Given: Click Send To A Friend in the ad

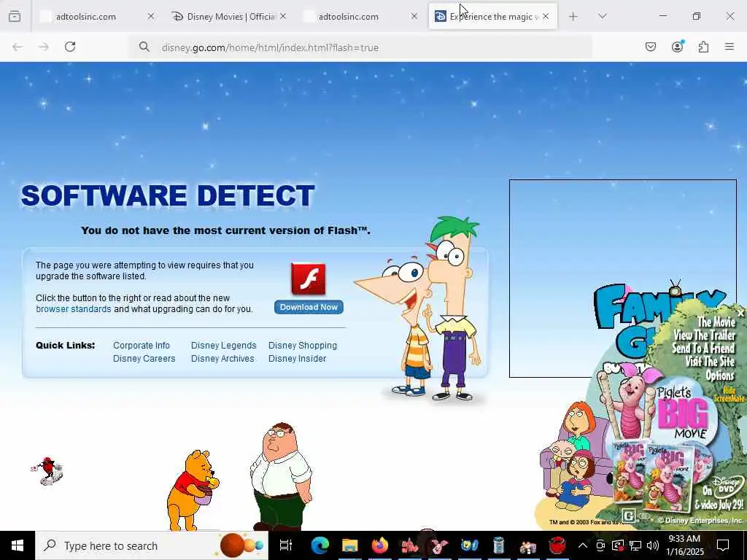Looking at the screenshot, I should click(704, 349).
